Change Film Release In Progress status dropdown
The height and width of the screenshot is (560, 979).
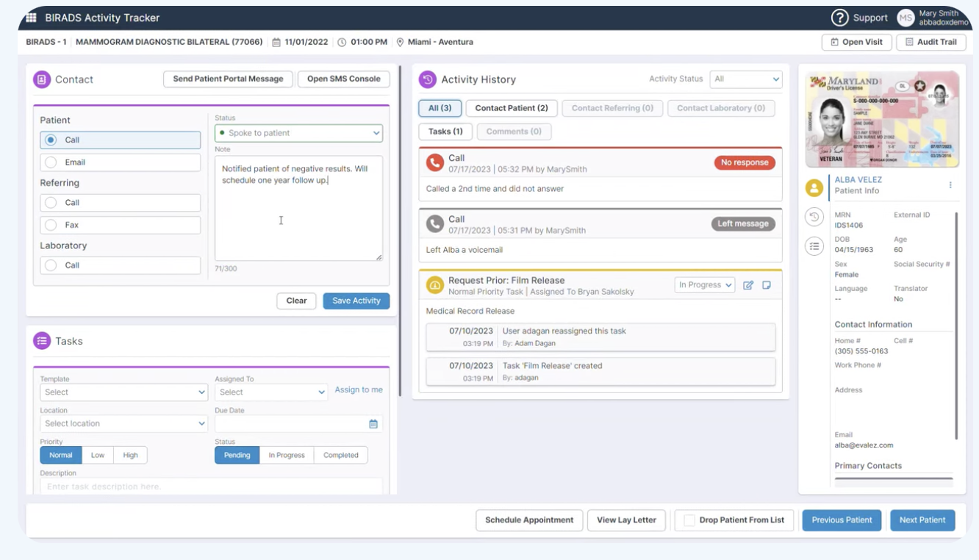[705, 285]
